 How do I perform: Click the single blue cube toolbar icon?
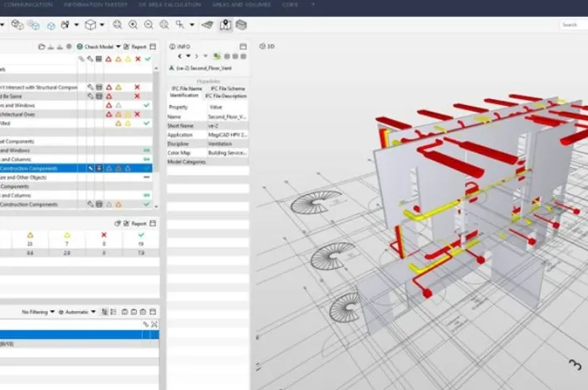click(x=51, y=25)
